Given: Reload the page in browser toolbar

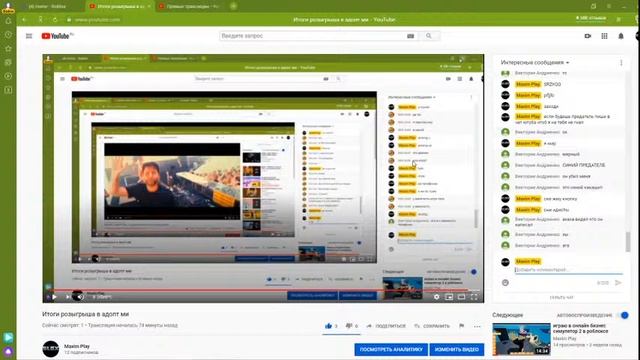Looking at the screenshot, I should 55,19.
